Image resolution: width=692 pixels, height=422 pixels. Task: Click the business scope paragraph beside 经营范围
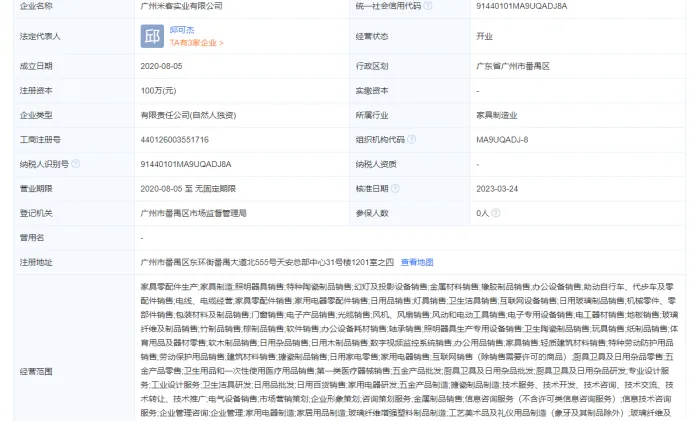409,350
